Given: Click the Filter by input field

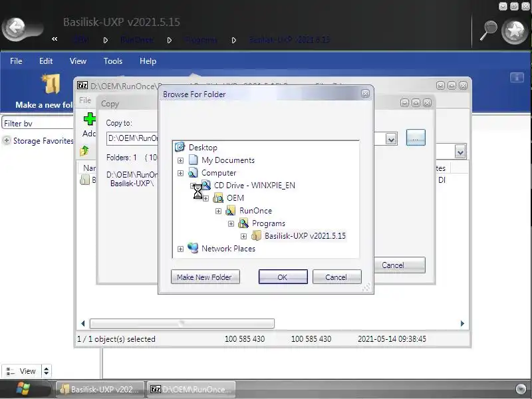Looking at the screenshot, I should click(x=38, y=123).
